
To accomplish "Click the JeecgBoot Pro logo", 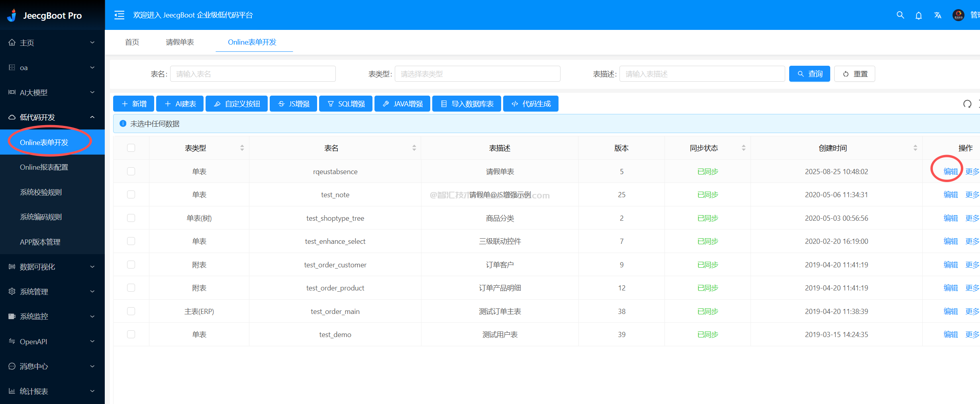I will click(x=12, y=15).
